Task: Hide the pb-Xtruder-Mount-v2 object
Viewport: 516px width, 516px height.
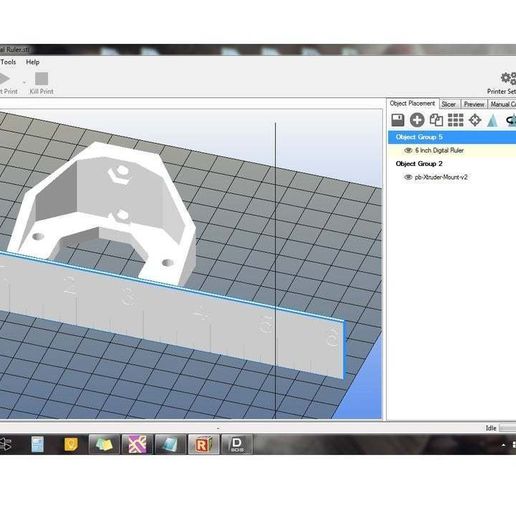Action: click(x=408, y=177)
